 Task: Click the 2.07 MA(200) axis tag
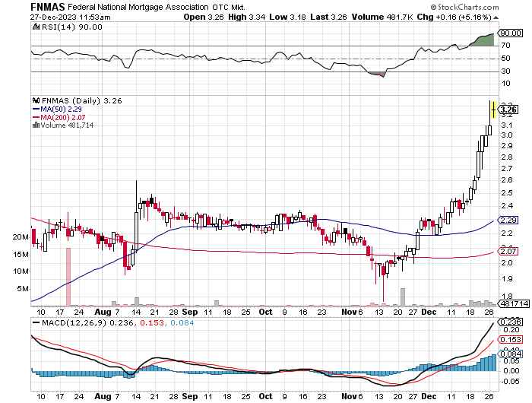click(508, 252)
